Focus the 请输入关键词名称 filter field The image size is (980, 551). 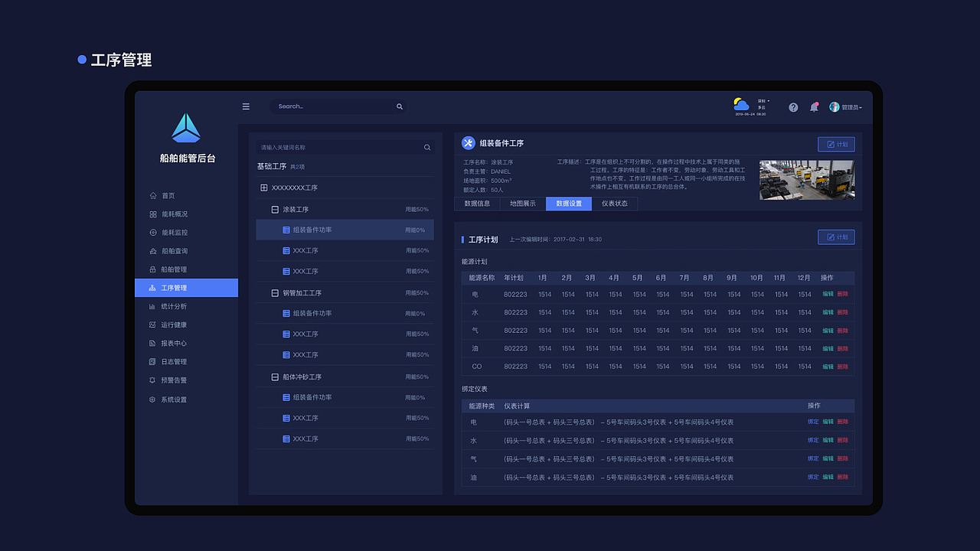345,147
